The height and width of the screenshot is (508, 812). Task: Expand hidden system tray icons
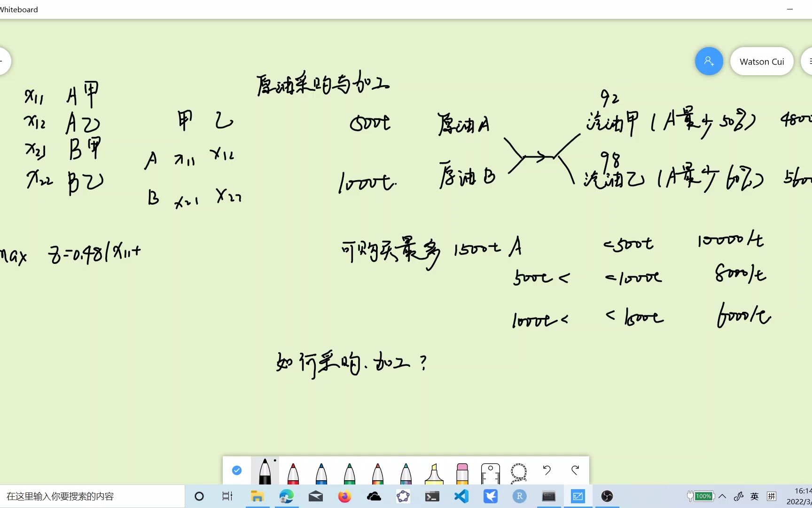pos(723,496)
